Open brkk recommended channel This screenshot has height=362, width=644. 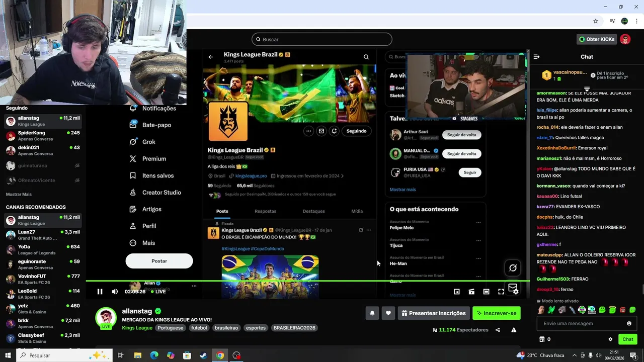pos(43,323)
